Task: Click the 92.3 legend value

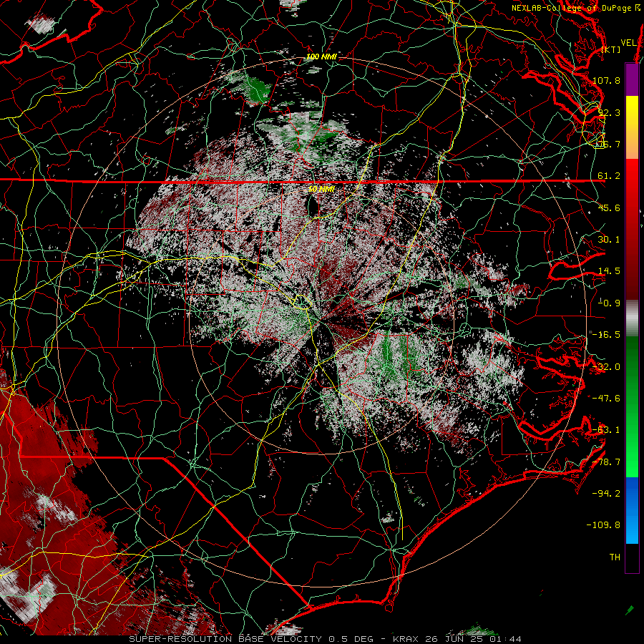Action: 609,112
